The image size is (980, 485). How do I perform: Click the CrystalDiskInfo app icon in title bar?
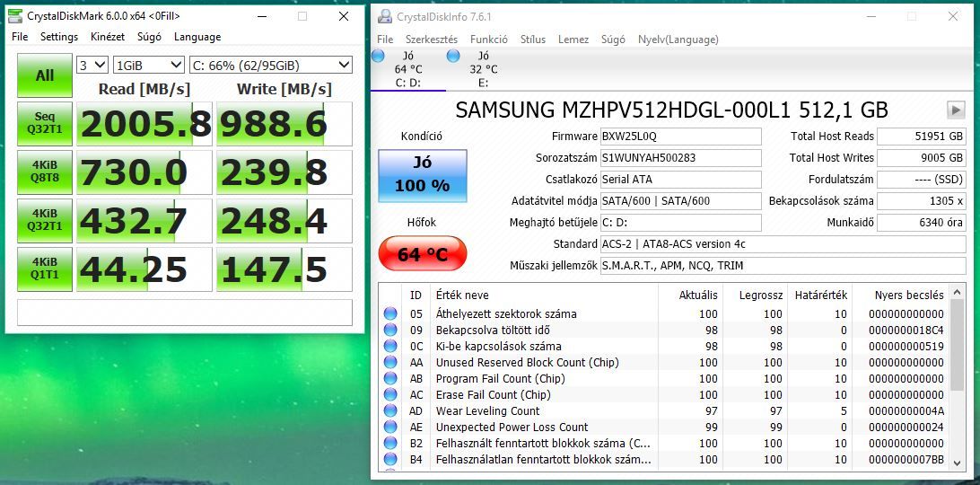[386, 16]
